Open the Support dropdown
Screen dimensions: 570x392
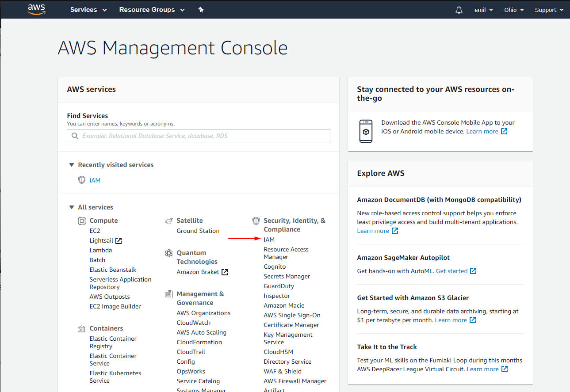pos(548,10)
